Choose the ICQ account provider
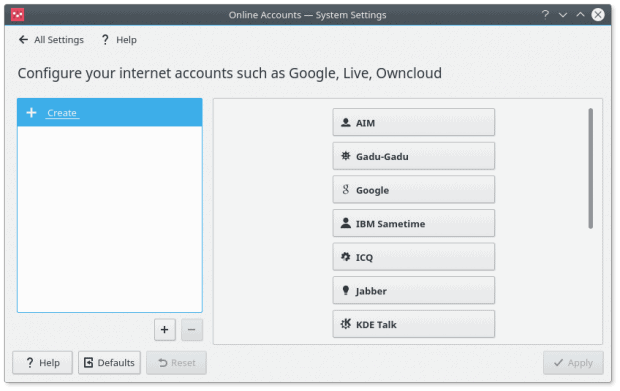The width and height of the screenshot is (620, 391). [413, 257]
